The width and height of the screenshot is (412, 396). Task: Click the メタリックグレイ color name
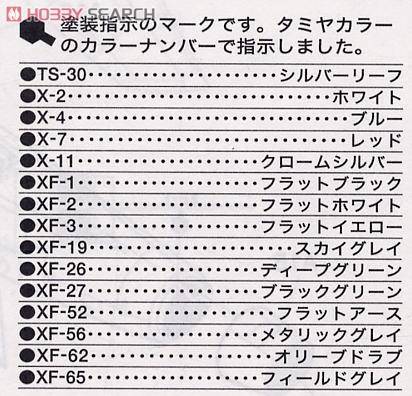[331, 335]
